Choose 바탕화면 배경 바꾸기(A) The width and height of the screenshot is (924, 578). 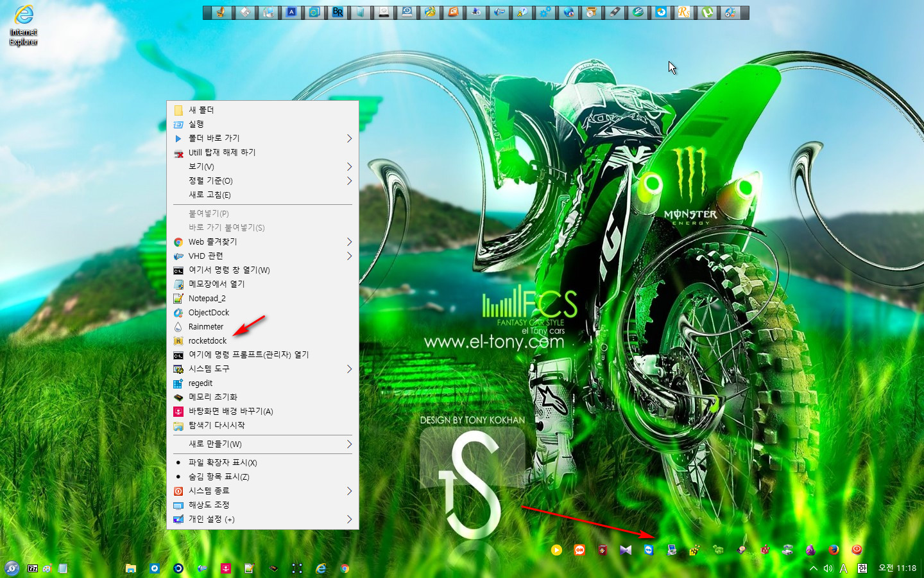(262, 411)
